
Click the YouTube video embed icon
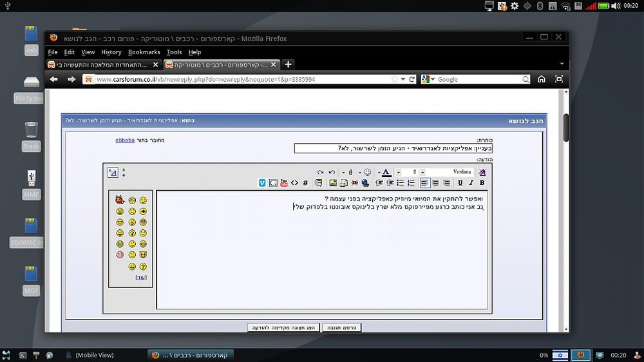[284, 183]
